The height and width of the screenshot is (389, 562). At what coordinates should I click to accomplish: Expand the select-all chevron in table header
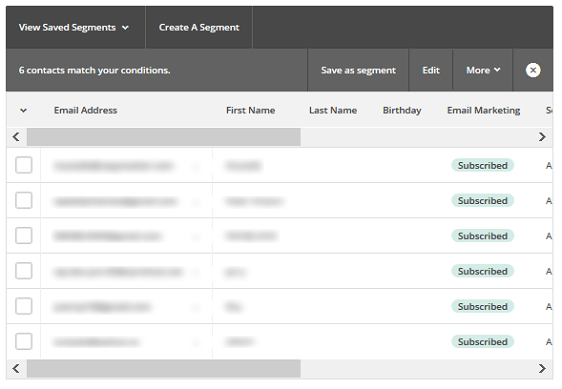[24, 110]
